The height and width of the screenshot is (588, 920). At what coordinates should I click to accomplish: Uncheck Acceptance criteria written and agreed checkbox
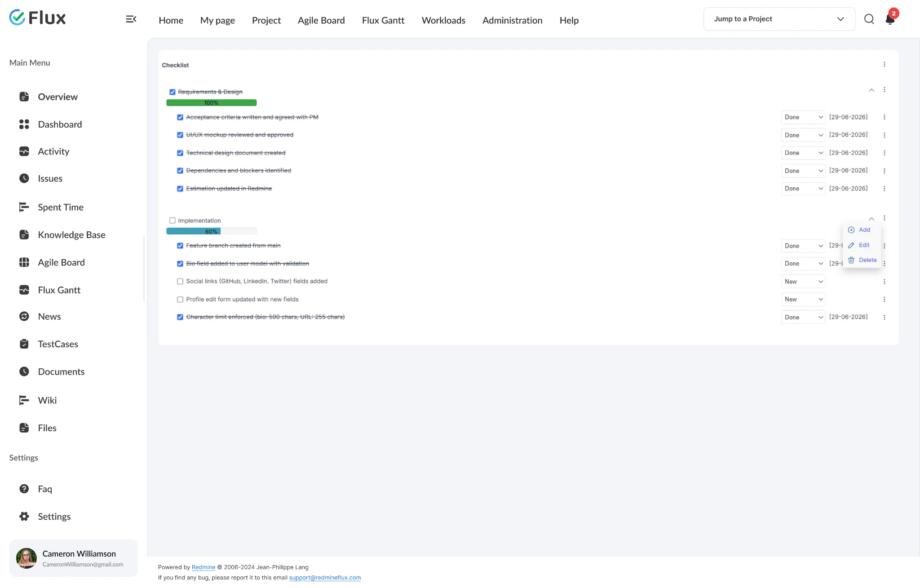180,117
